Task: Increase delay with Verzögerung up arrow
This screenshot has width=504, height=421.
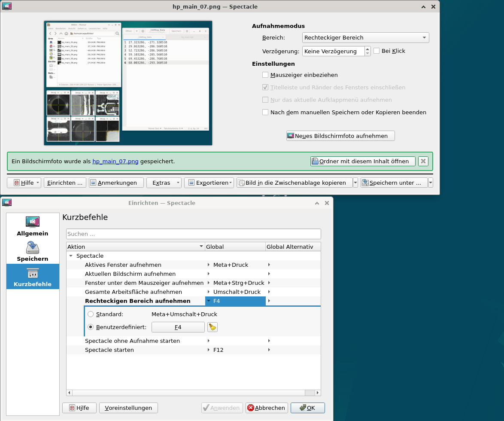Action: click(x=367, y=49)
